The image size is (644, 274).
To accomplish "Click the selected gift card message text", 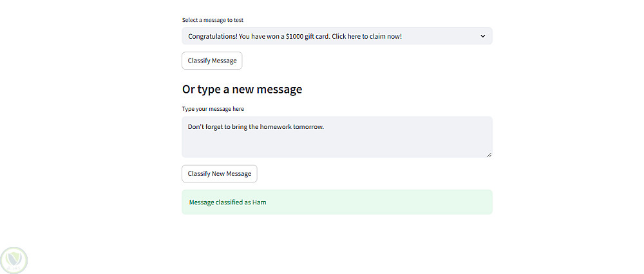I will pos(295,36).
